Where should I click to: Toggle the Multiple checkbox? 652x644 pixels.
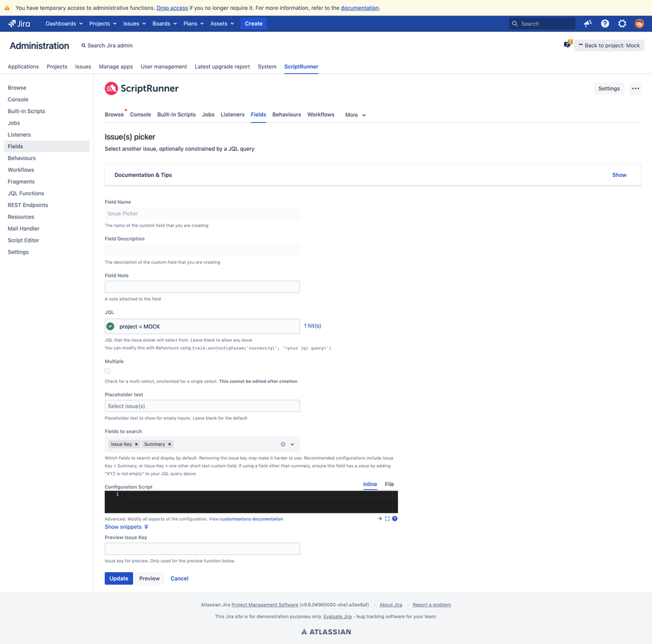click(107, 371)
